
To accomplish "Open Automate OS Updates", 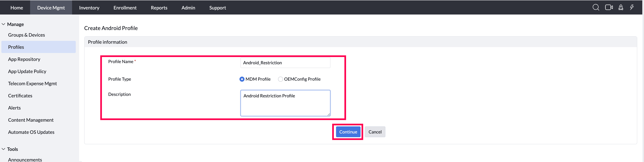I will [31, 132].
